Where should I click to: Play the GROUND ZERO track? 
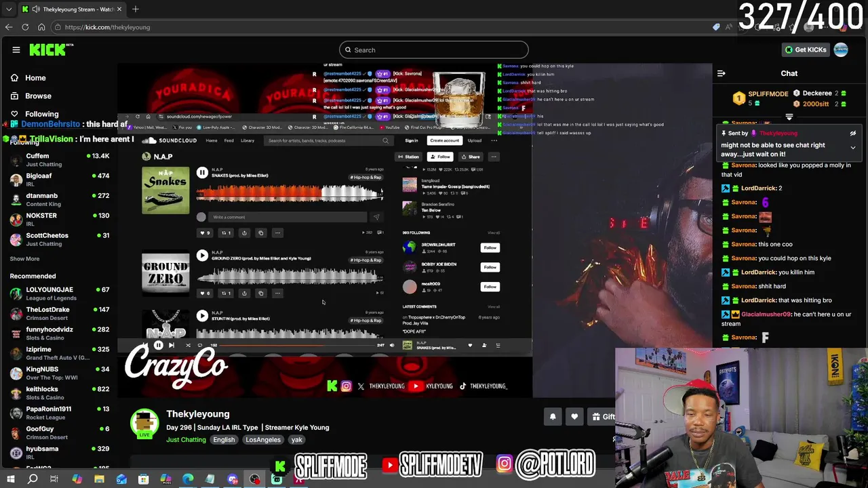click(202, 256)
